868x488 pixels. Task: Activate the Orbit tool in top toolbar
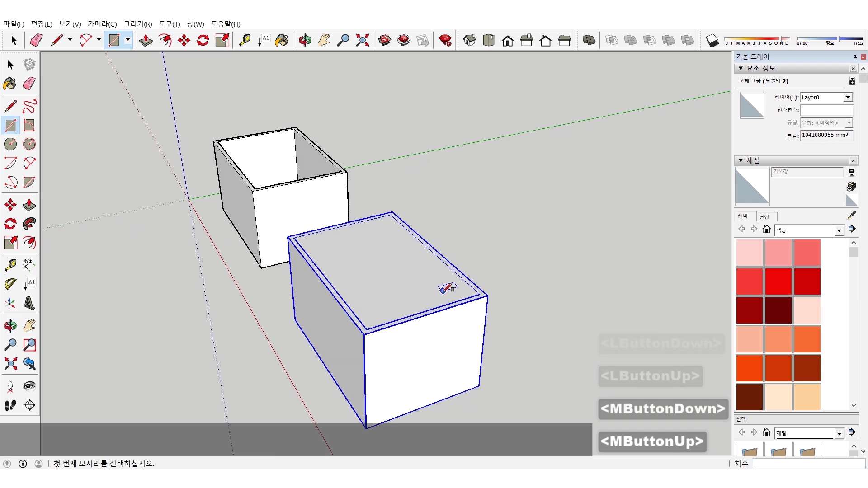tap(305, 40)
